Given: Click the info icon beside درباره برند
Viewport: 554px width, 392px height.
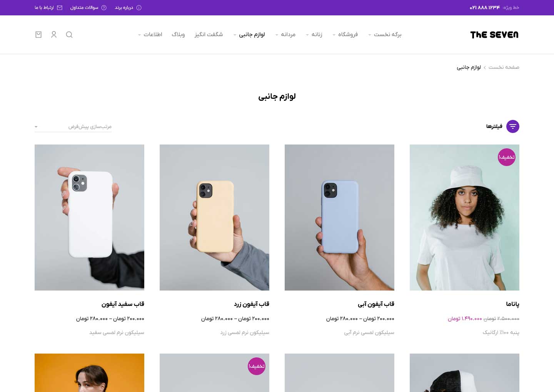Looking at the screenshot, I should 139,8.
